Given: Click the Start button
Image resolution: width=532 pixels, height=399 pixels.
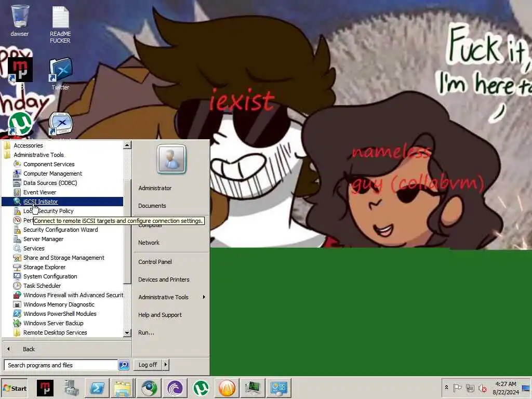Looking at the screenshot, I should click(x=15, y=389).
